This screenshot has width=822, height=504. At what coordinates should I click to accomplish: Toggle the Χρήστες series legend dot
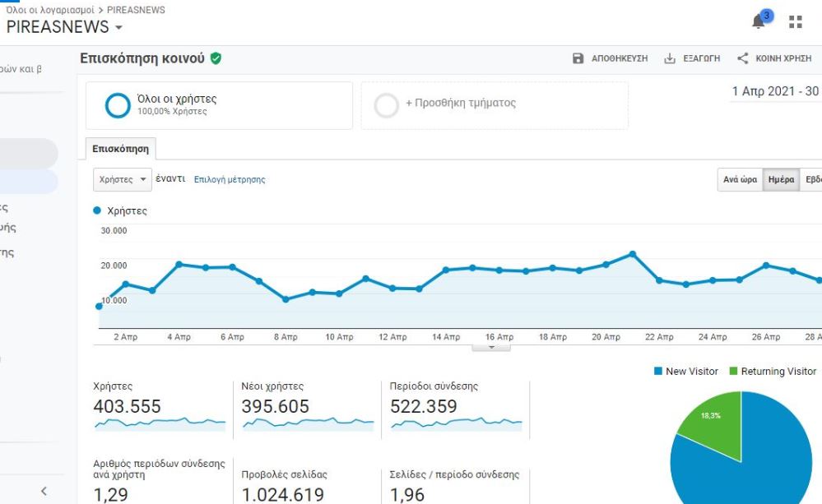point(98,211)
